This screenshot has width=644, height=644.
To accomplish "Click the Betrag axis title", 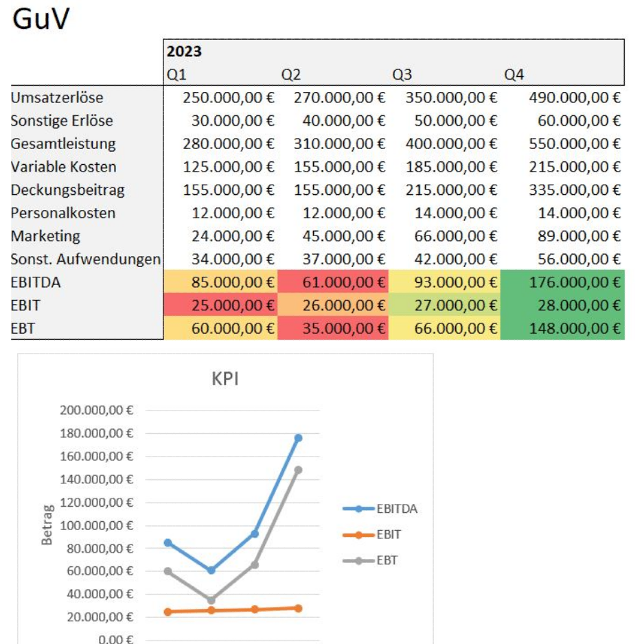I will tap(47, 525).
